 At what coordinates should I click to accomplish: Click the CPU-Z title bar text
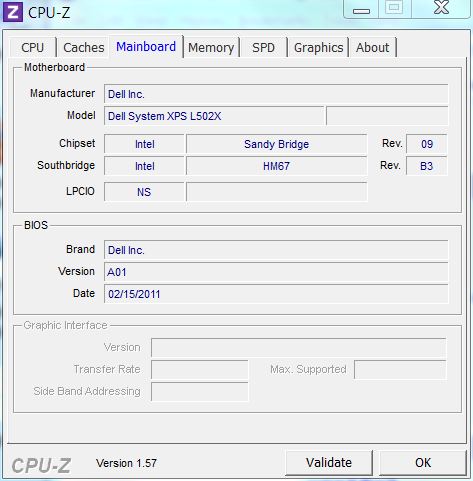(x=49, y=13)
